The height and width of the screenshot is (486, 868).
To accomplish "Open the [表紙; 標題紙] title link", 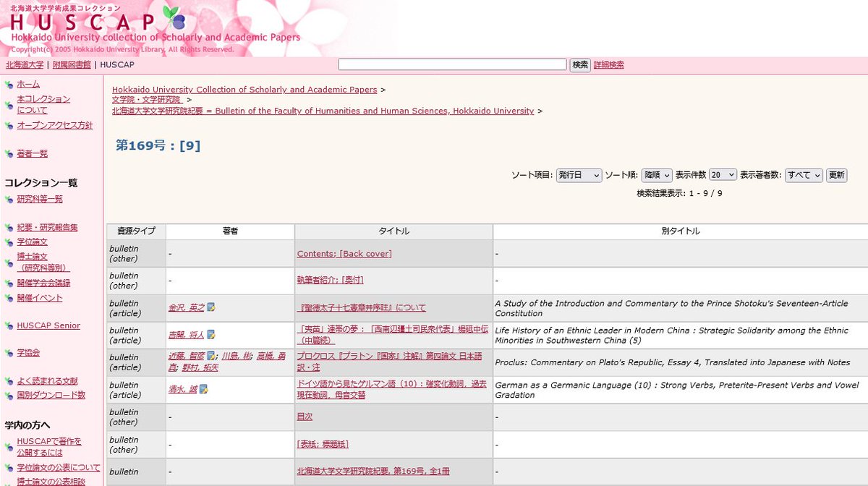I will click(x=323, y=444).
